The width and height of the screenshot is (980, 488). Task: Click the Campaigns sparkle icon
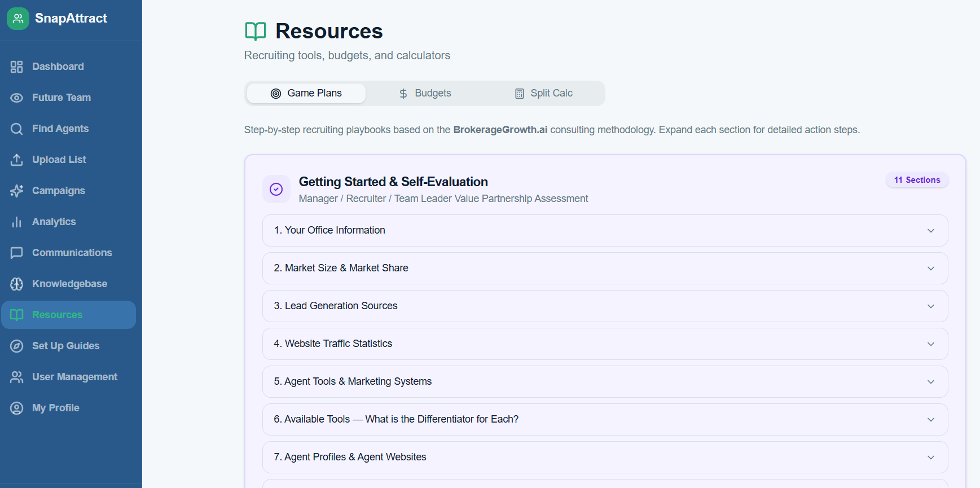(17, 191)
